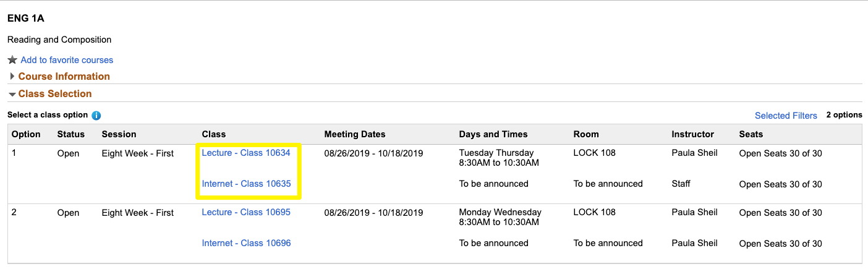Click the Seats column header
This screenshot has height=269, width=868.
[x=751, y=134]
